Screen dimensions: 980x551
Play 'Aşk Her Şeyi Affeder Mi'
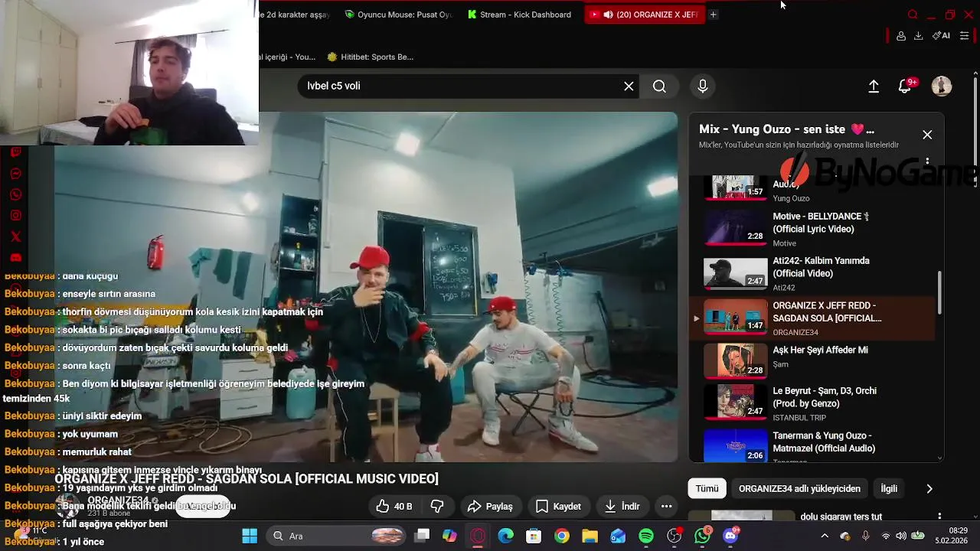pyautogui.click(x=812, y=362)
